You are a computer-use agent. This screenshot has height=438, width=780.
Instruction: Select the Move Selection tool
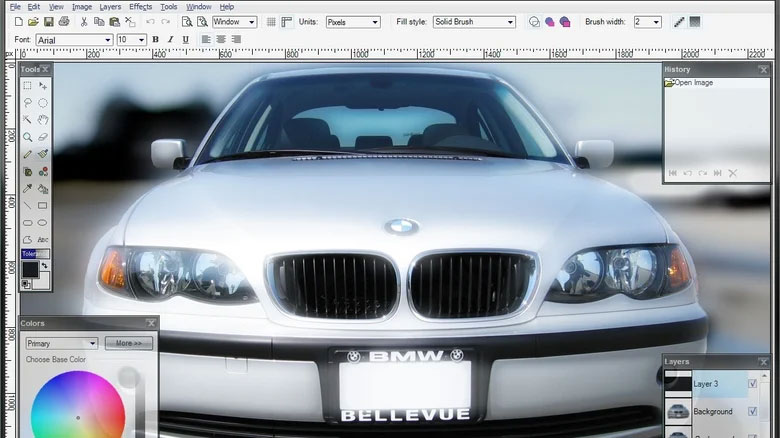point(43,86)
